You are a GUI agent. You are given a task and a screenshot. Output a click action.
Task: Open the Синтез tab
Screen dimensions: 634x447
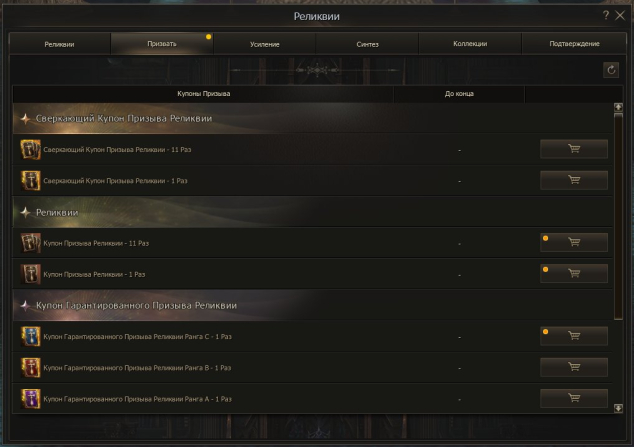click(367, 44)
